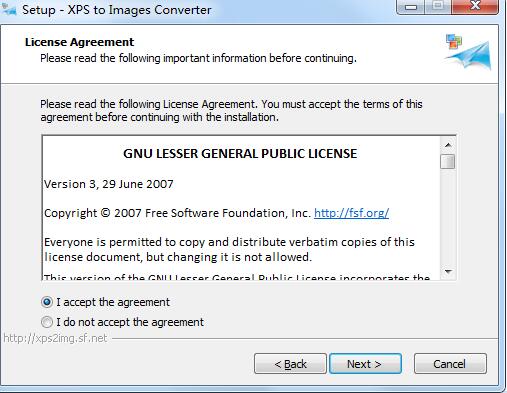Click the GNU Lesser General Public License heading
Image resolution: width=507 pixels, height=393 pixels.
pyautogui.click(x=240, y=154)
